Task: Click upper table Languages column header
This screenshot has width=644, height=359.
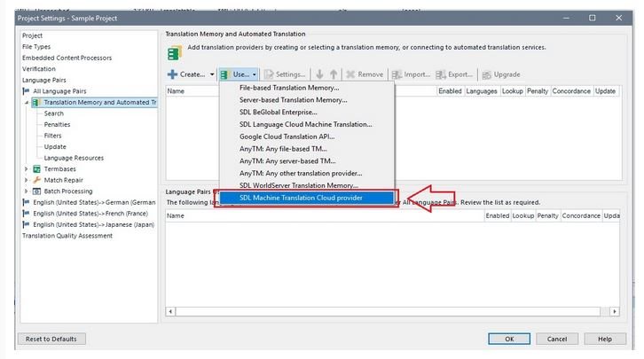Action: (482, 91)
